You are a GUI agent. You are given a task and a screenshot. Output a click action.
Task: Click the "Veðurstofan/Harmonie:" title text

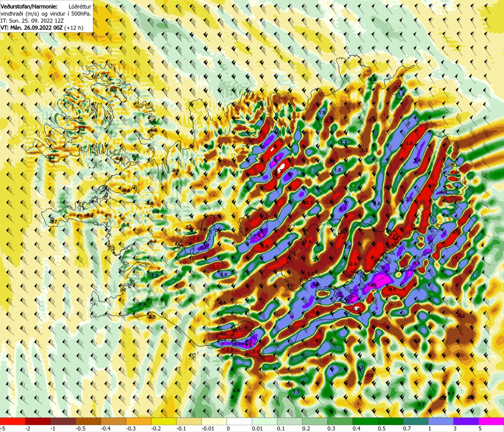(x=29, y=7)
